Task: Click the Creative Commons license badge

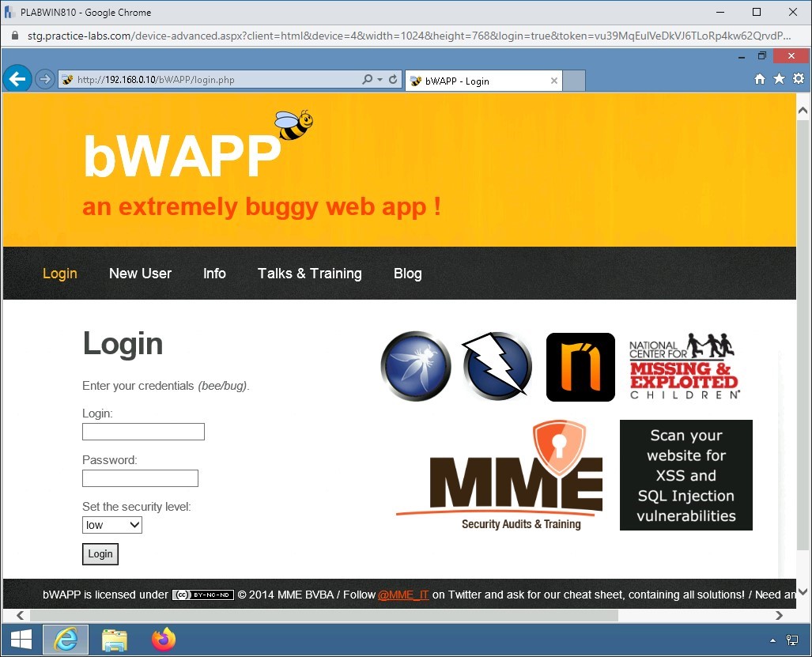Action: pyautogui.click(x=202, y=594)
